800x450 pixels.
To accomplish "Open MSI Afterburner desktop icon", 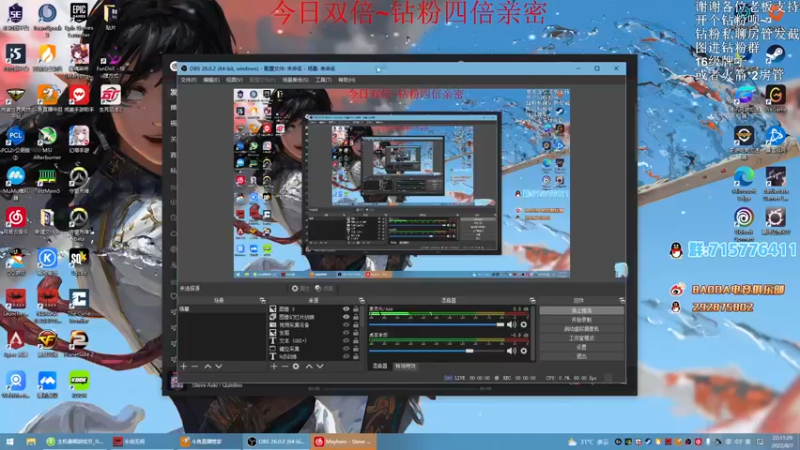I will [x=47, y=142].
